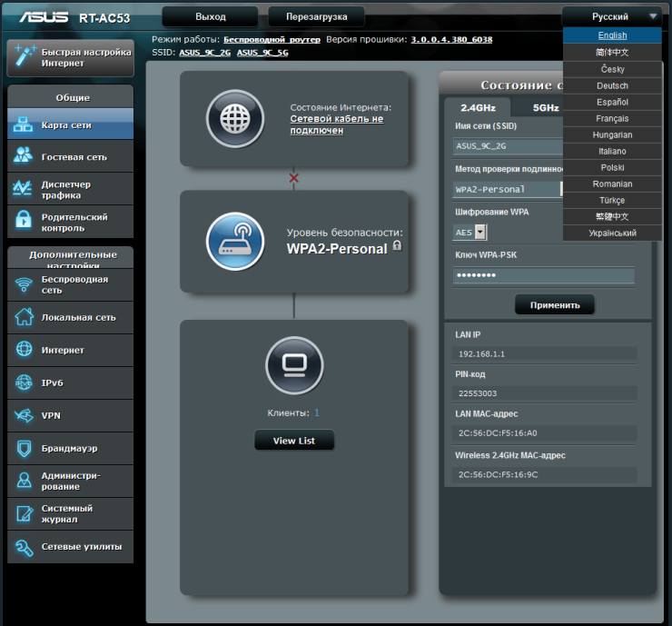This screenshot has width=672, height=626.
Task: Switch to the 2.4GHz tab
Action: coord(478,107)
